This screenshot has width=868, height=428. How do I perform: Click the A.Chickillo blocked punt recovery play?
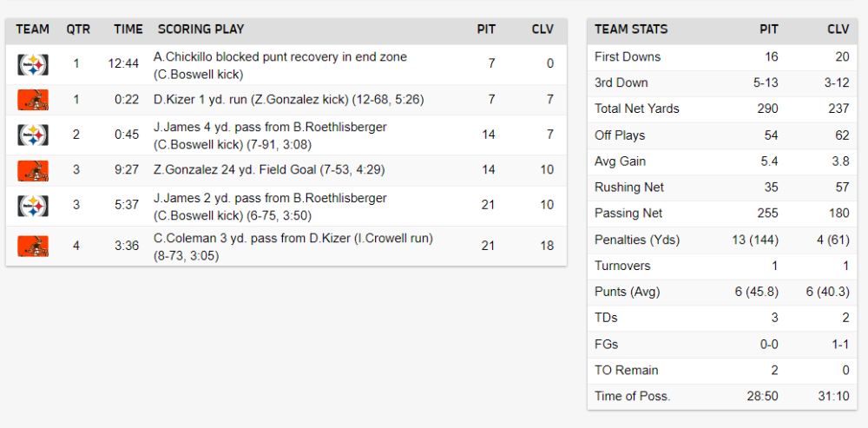[280, 65]
